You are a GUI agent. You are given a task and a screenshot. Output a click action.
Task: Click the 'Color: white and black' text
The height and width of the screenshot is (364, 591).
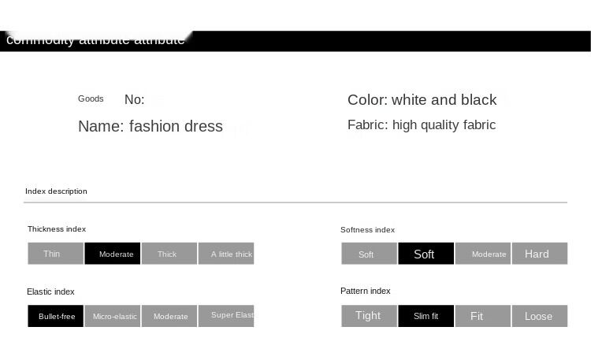click(422, 100)
